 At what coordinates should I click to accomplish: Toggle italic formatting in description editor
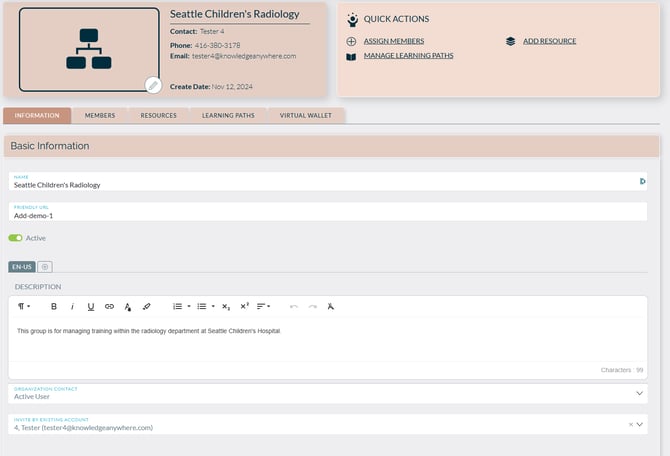(x=72, y=306)
